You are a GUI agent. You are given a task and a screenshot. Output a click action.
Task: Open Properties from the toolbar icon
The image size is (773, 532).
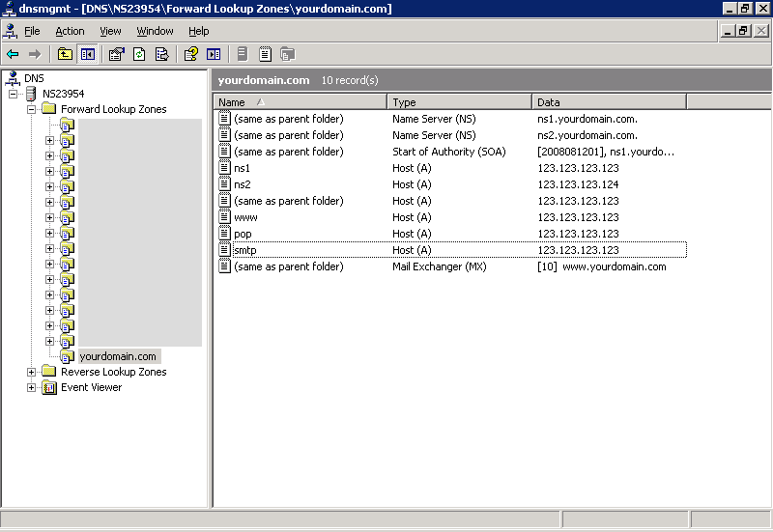[116, 54]
